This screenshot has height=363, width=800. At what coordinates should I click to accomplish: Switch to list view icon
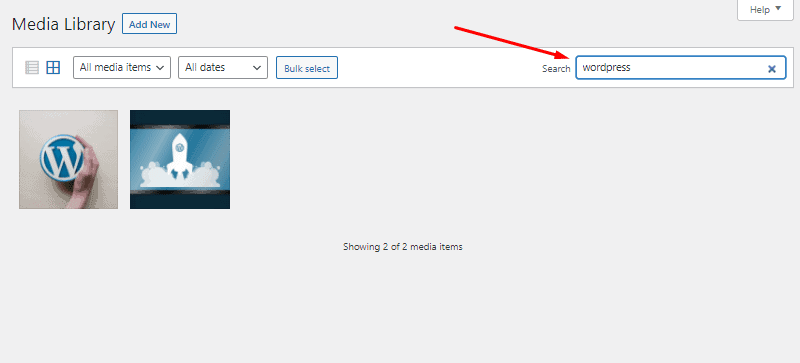click(x=32, y=67)
